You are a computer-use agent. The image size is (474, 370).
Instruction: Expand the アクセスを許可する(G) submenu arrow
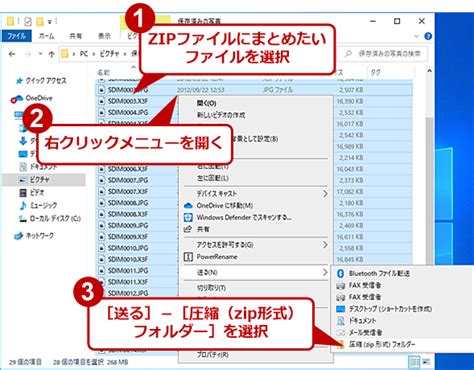pos(325,245)
